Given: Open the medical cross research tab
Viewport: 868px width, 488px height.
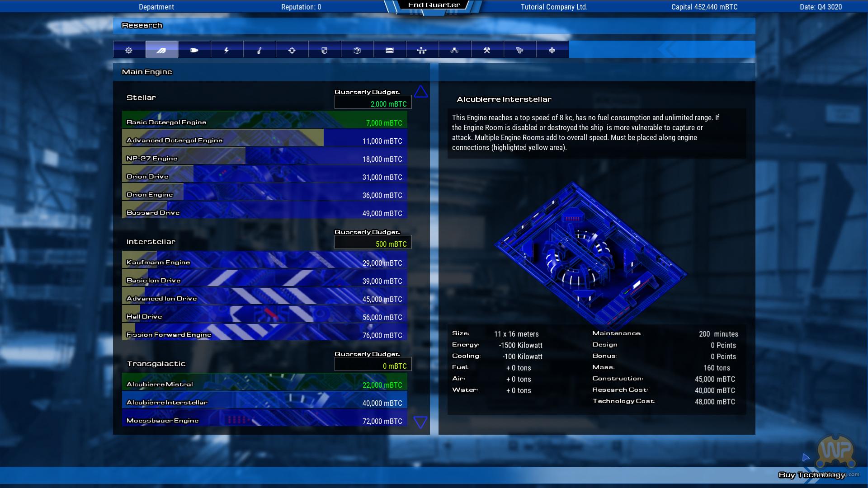Looking at the screenshot, I should click(552, 50).
